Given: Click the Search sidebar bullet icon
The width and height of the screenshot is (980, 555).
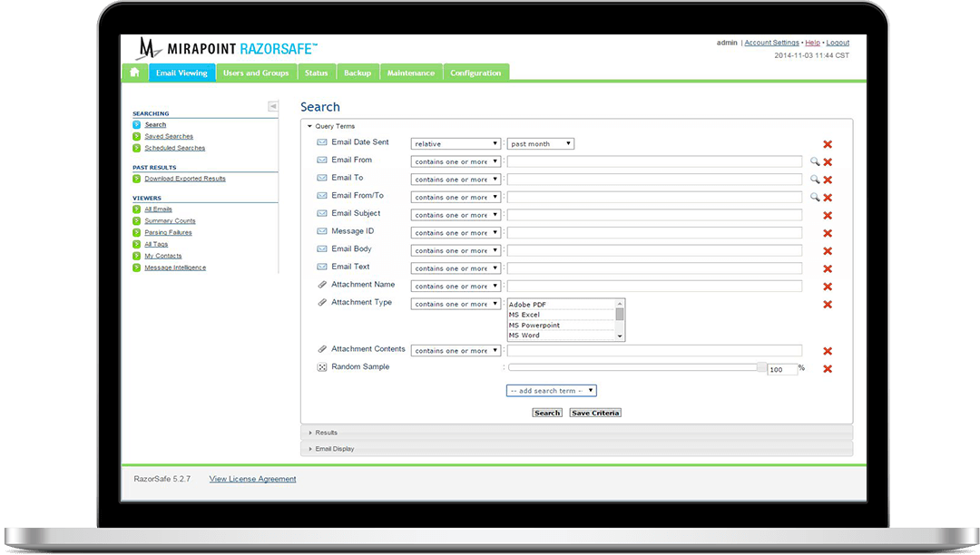Looking at the screenshot, I should coord(136,125).
